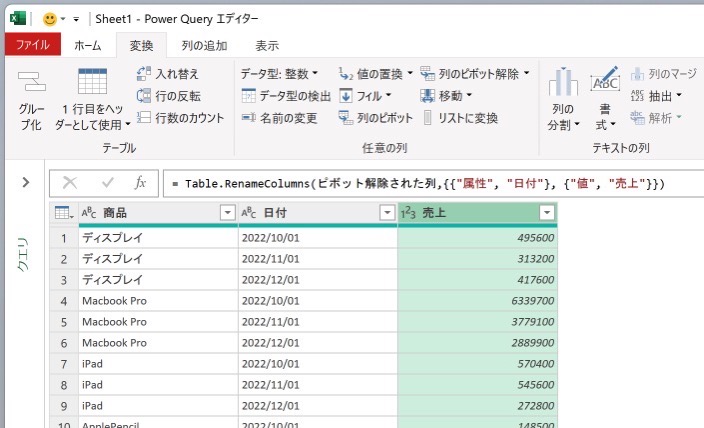Click the 列の分割 icon
Screen dimensions: 704x428
(563, 81)
